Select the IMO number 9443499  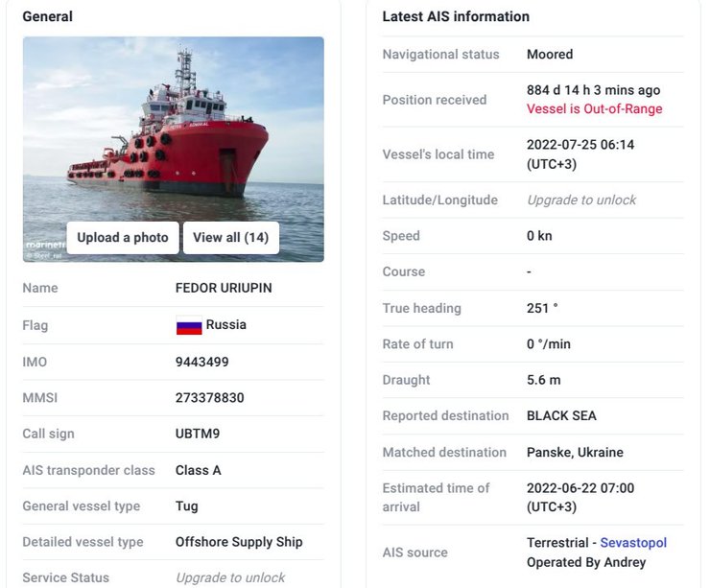201,363
